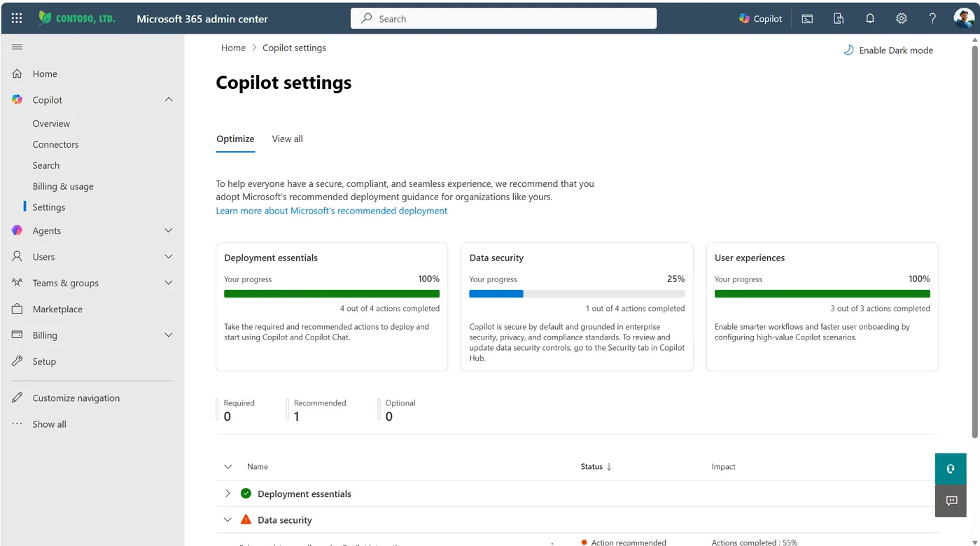Open the User experiences card
Viewport: 980px width, 546px height.
(x=822, y=307)
